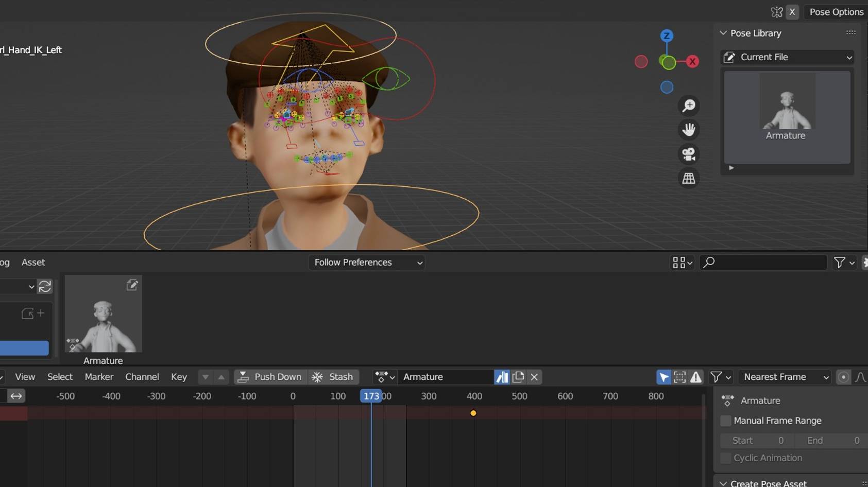The height and width of the screenshot is (487, 868).
Task: Open the Follow Preferences dropdown
Action: click(367, 263)
